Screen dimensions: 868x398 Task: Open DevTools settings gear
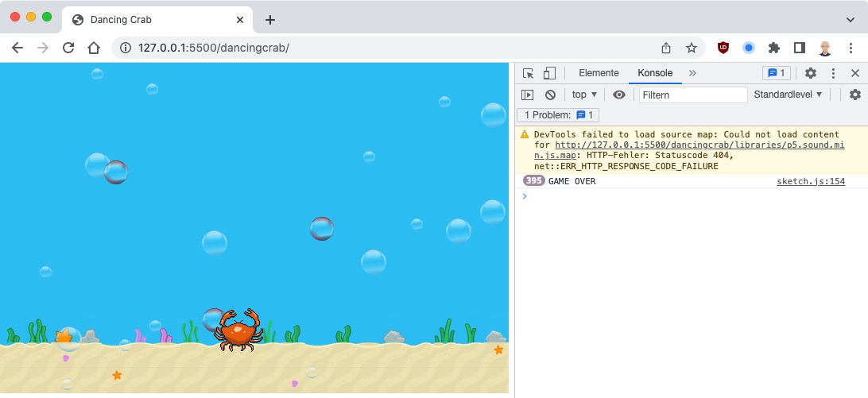[x=811, y=73]
